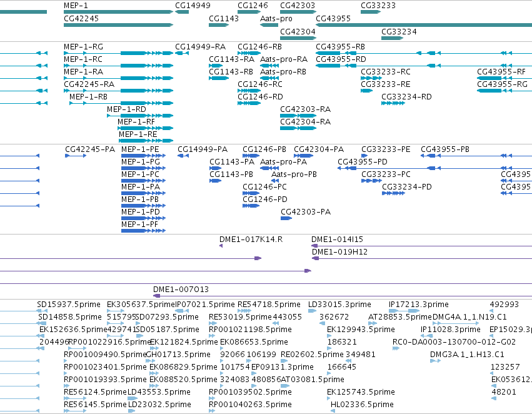Select protein label CG42304-PA
This screenshot has height=414, width=532.
pyautogui.click(x=319, y=149)
